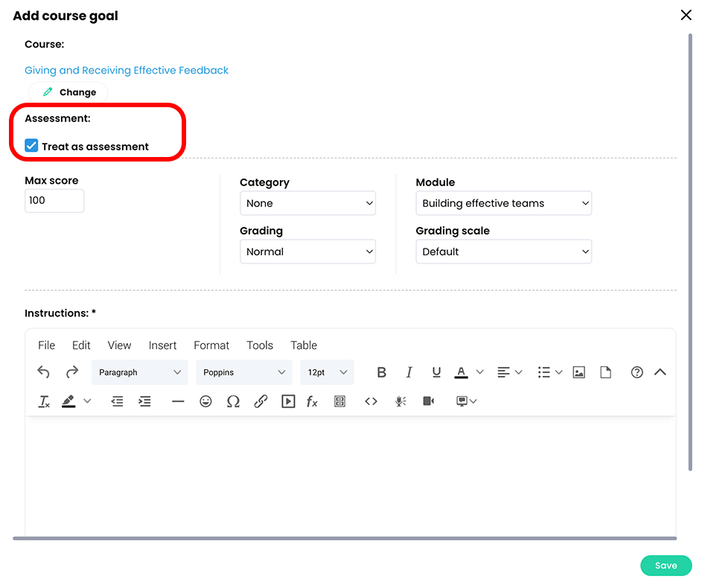Toggle underline formatting
The width and height of the screenshot is (705, 588).
click(x=436, y=372)
